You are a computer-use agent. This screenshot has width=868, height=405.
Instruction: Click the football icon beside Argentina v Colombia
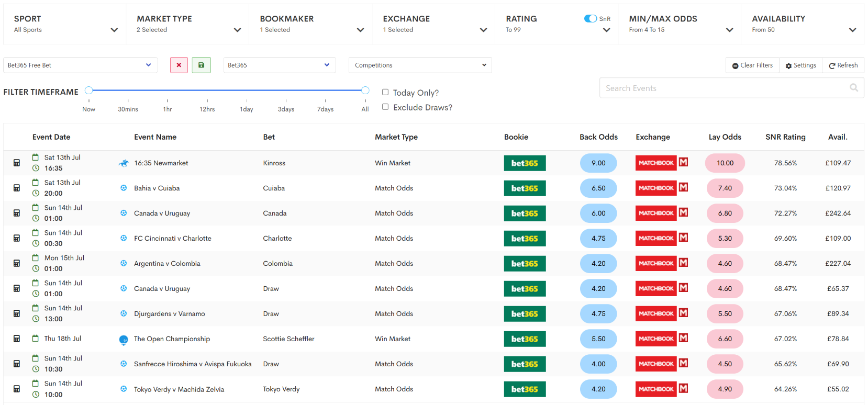coord(124,263)
